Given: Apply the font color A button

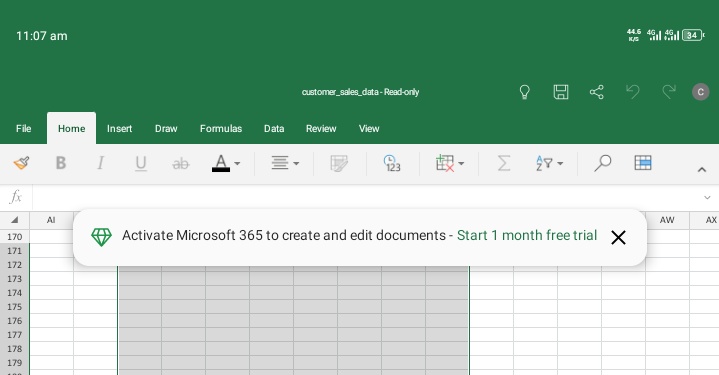Looking at the screenshot, I should coord(221,163).
